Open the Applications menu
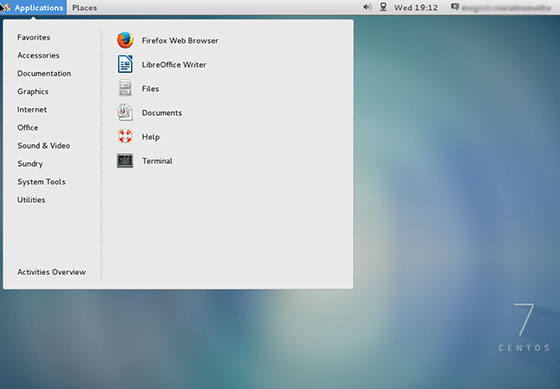560x389 pixels. 34,8
